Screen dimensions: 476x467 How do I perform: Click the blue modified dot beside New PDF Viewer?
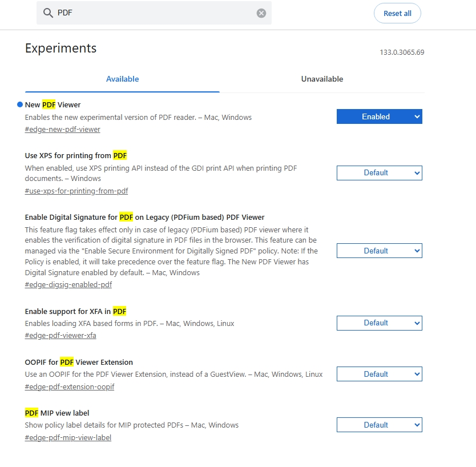(x=20, y=105)
